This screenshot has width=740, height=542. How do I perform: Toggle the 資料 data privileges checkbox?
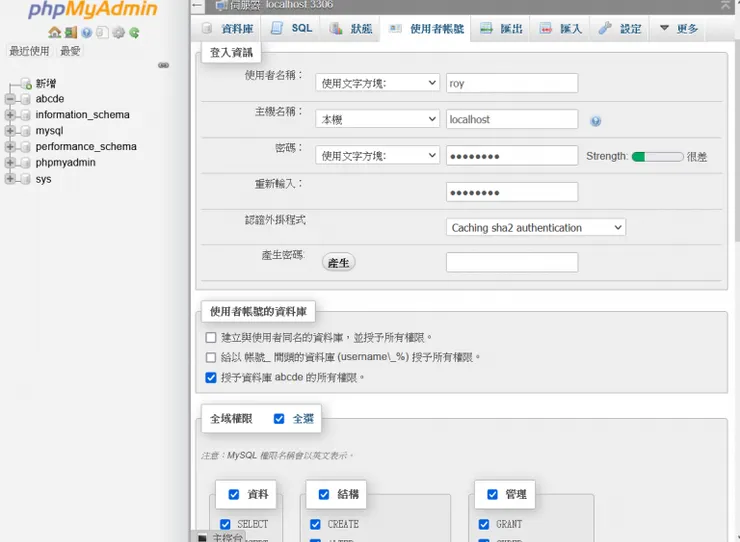234,494
